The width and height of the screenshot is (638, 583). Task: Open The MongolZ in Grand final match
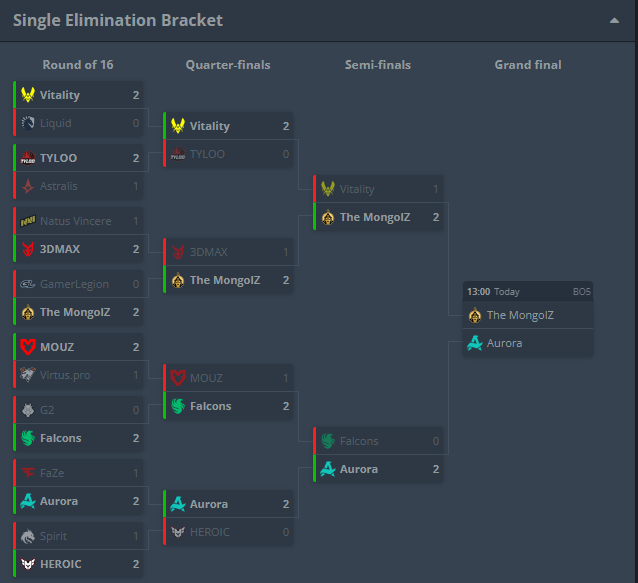pos(528,315)
